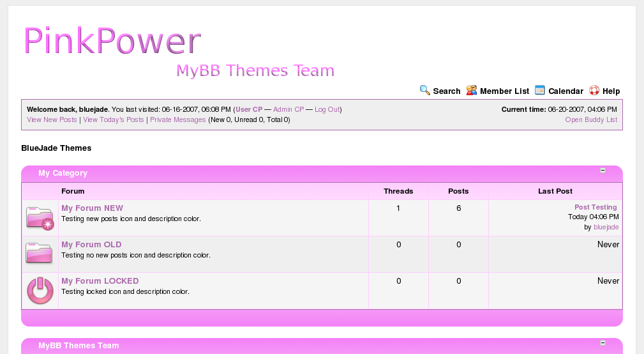Collapse the MyBB Themes Team section
Viewport: 644px width, 354px height.
click(x=603, y=343)
